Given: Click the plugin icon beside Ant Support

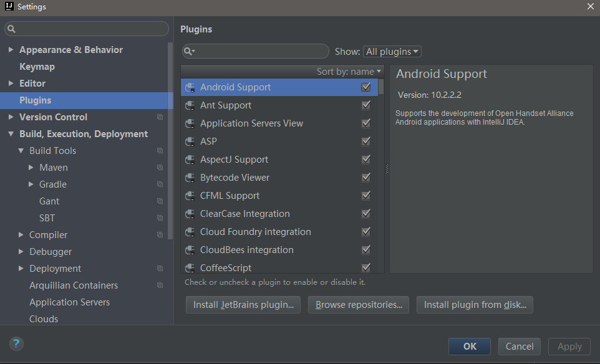Looking at the screenshot, I should tap(190, 105).
